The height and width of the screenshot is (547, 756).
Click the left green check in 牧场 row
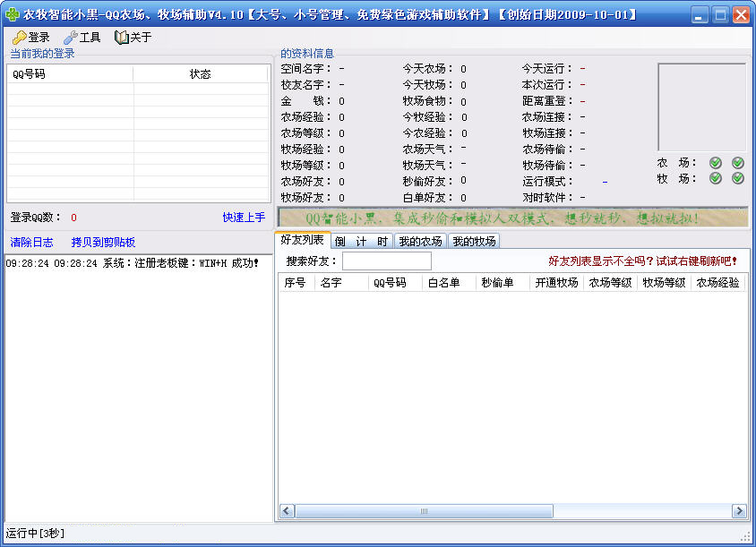point(716,178)
